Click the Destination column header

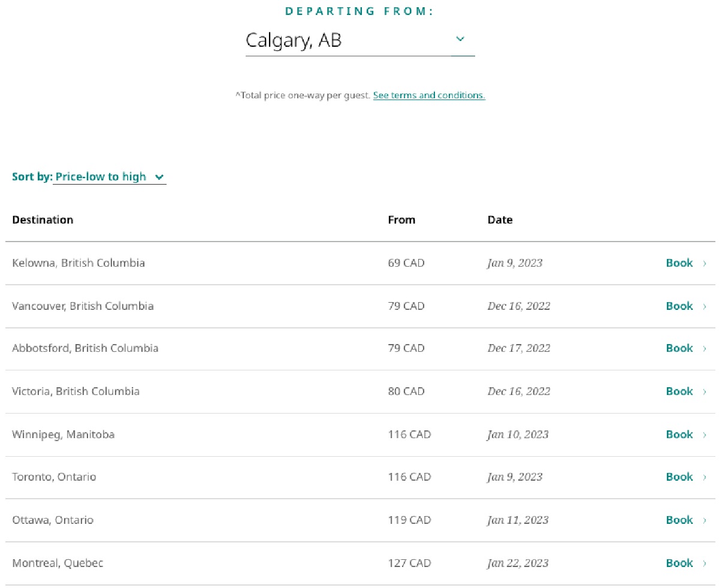(43, 220)
